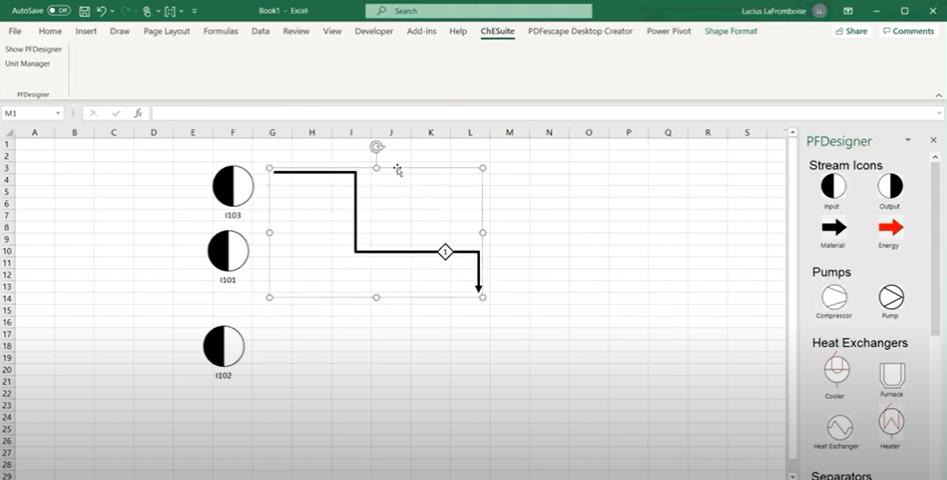Select row 15 header
The width and height of the screenshot is (947, 480).
pos(7,310)
